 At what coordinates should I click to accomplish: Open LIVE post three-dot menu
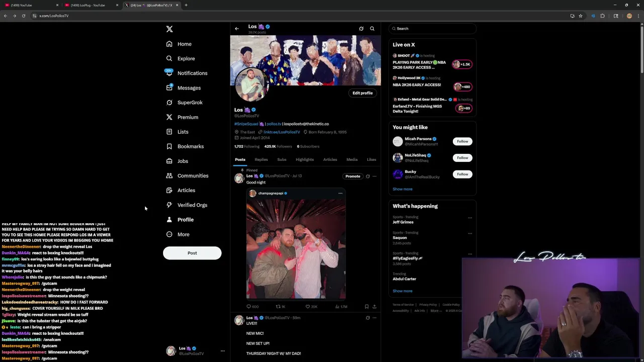click(374, 318)
